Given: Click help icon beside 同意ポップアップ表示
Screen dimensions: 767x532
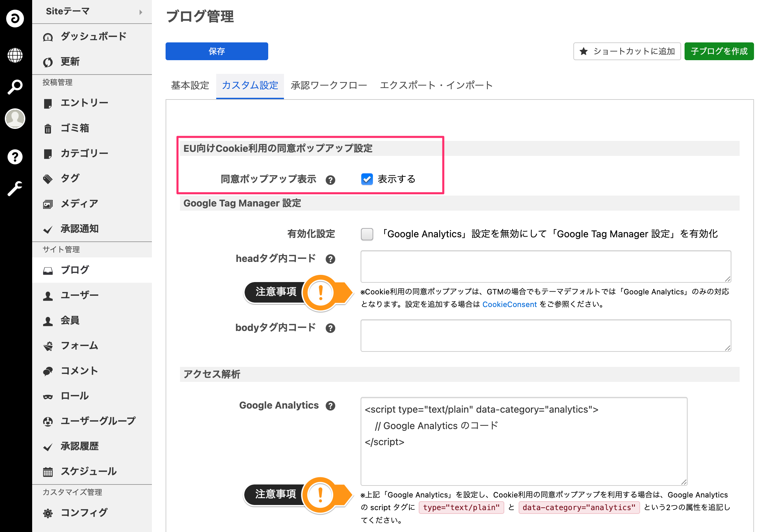Looking at the screenshot, I should pyautogui.click(x=330, y=180).
